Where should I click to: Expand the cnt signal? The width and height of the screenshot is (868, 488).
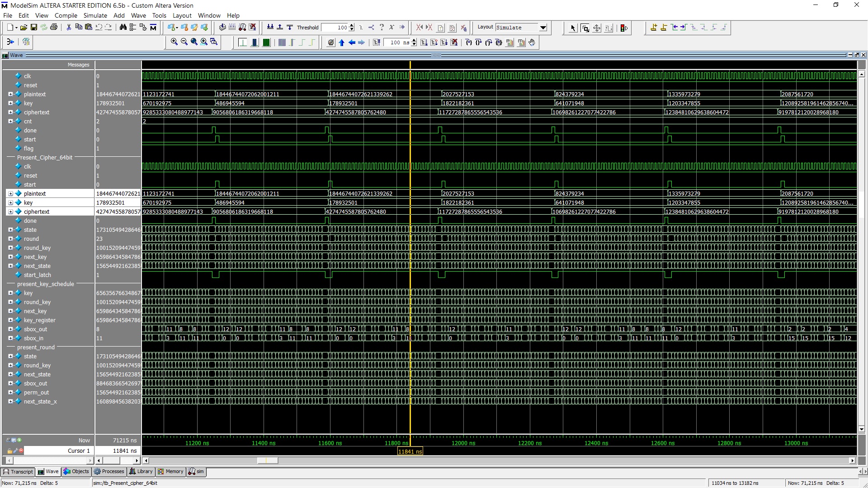10,121
